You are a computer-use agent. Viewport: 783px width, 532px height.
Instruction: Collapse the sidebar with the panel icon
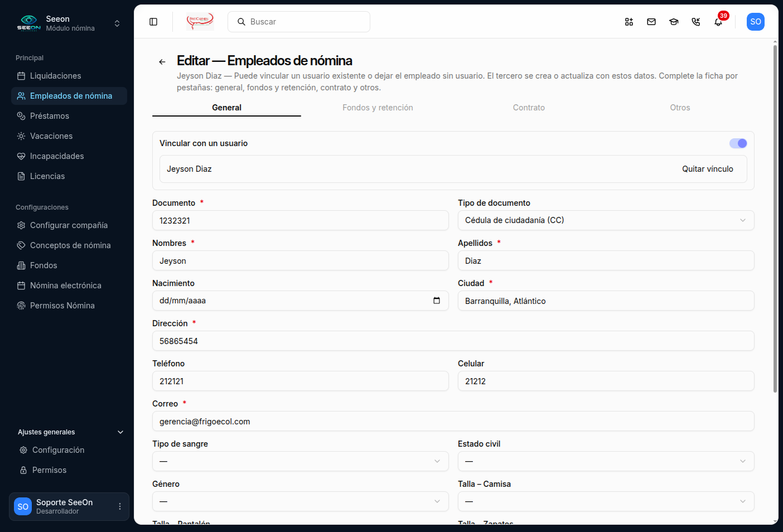tap(153, 22)
